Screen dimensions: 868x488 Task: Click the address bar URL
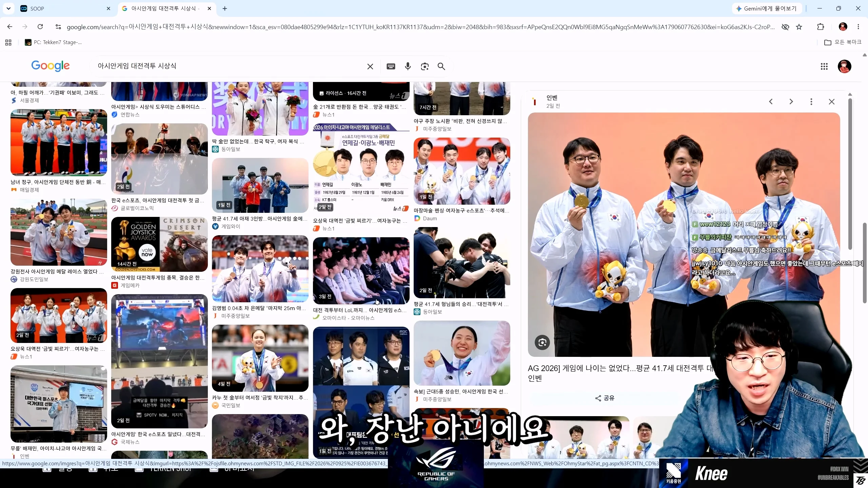pyautogui.click(x=420, y=27)
